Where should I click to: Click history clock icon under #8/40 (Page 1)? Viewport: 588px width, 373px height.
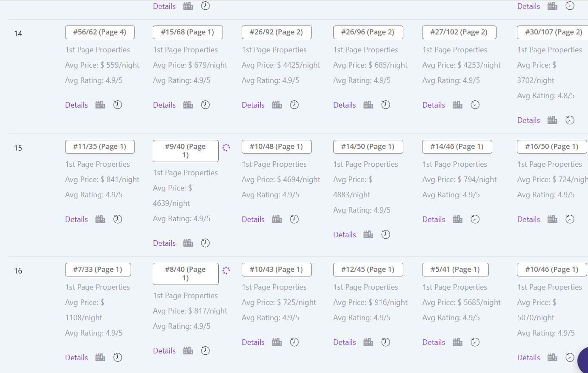pos(206,350)
